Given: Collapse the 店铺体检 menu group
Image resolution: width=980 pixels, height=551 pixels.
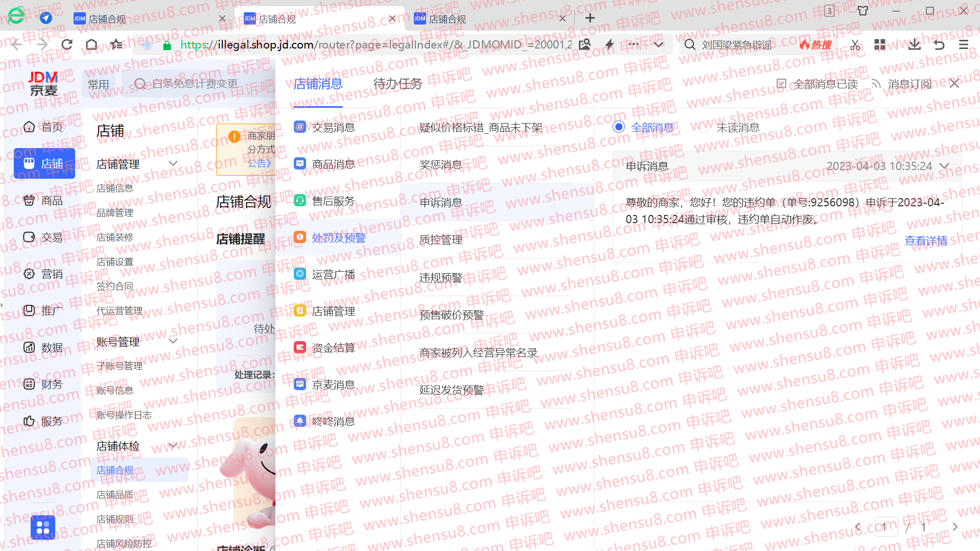Looking at the screenshot, I should point(173,445).
